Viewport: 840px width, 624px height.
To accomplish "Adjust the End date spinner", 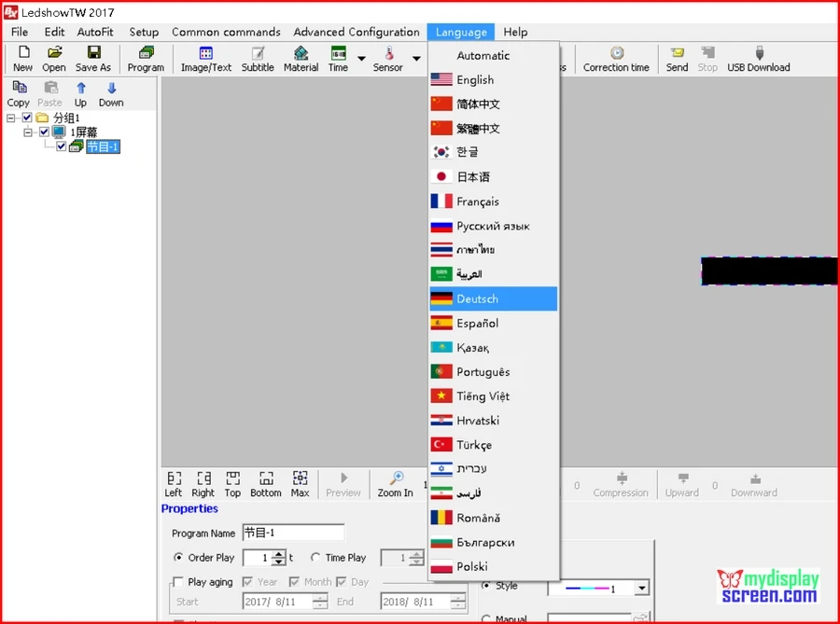I will point(458,602).
